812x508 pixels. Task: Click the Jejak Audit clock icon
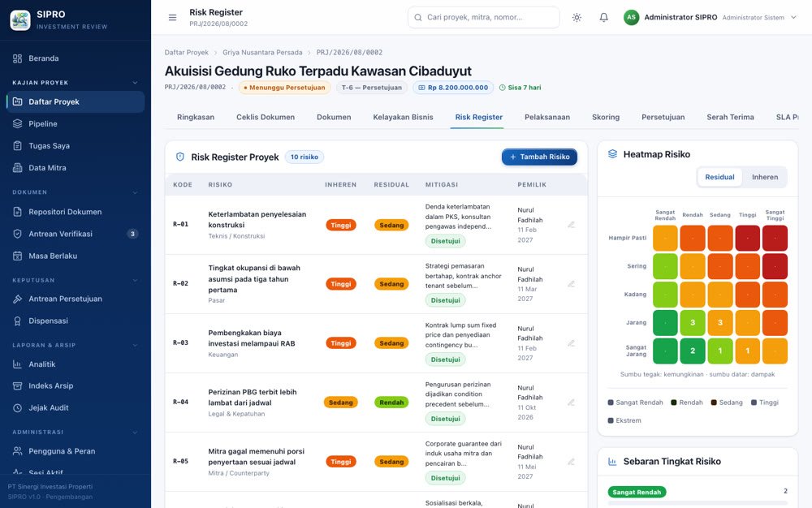(18, 407)
